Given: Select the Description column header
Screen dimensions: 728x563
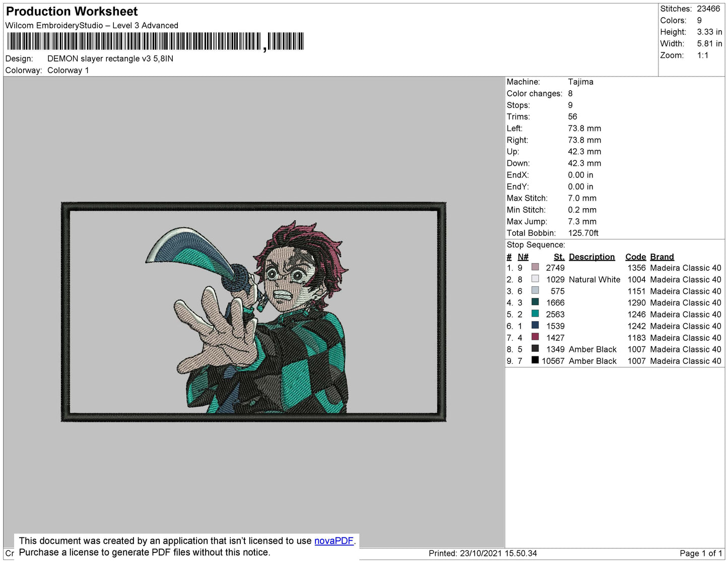Looking at the screenshot, I should point(591,257).
